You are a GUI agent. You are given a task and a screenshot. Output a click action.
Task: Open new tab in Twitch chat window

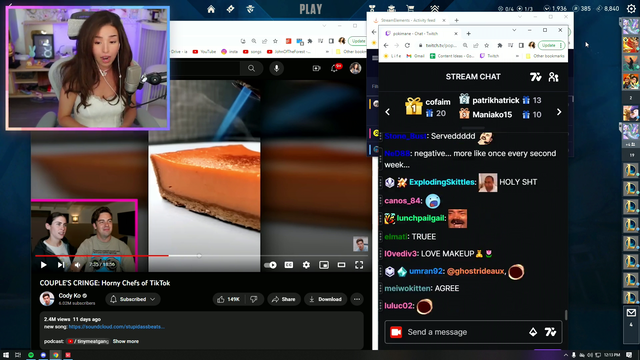tap(469, 33)
